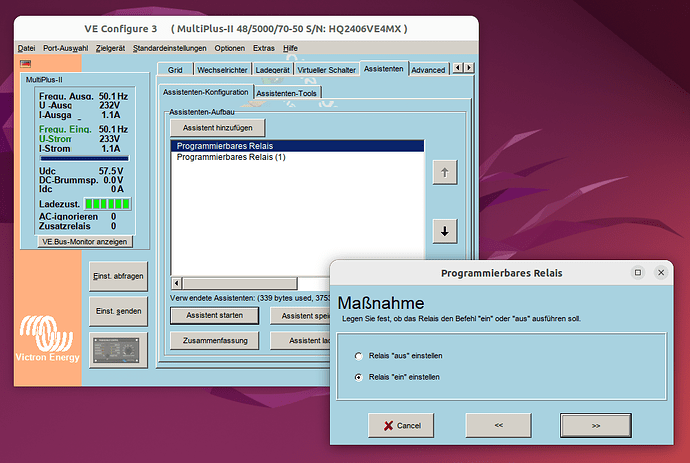Screen dimensions: 690x463
Task: Switch to the Grid tab
Action: pos(175,70)
